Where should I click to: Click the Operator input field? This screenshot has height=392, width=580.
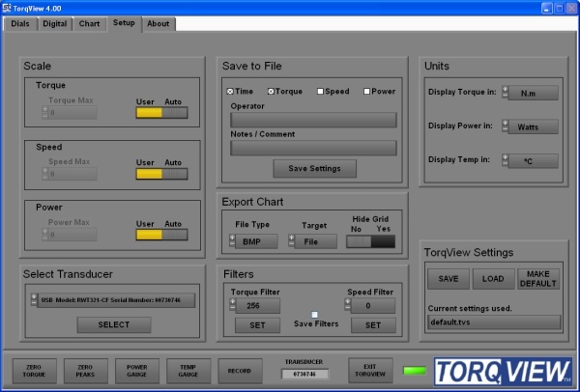313,120
